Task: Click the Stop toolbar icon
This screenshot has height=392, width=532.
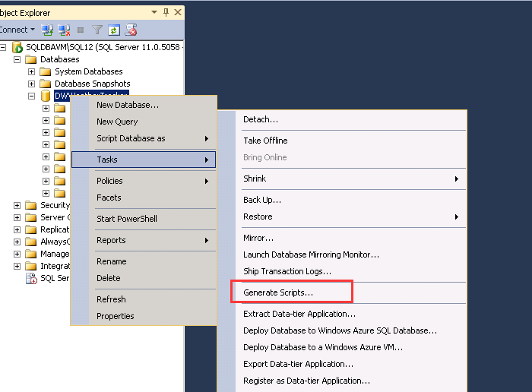Action: (81, 30)
